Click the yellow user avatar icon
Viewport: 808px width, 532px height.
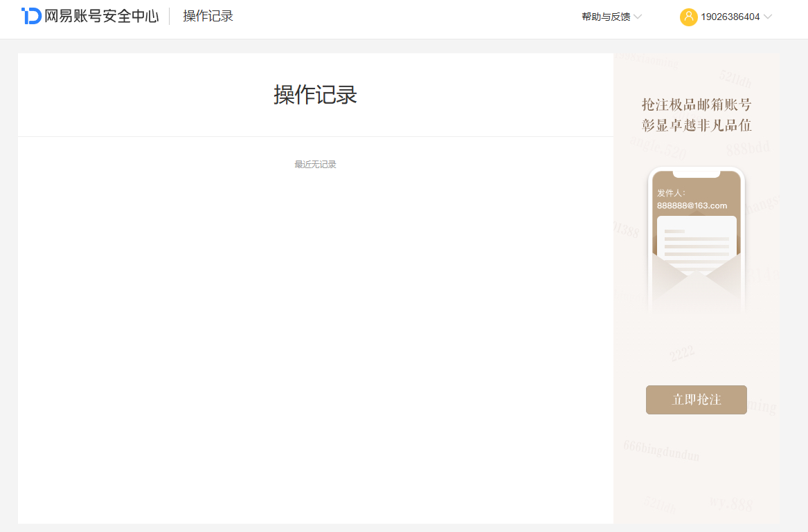(688, 17)
